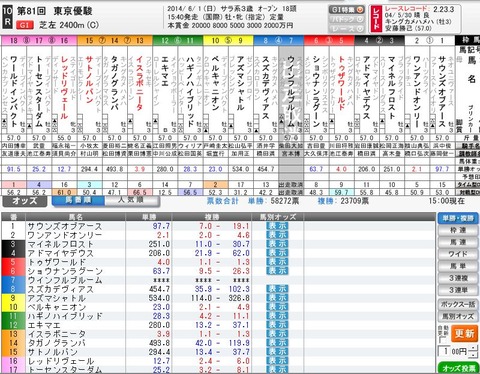The image size is (480, 374).
Task: Click 表示 for ベルキャニオン
Action: pos(277,307)
